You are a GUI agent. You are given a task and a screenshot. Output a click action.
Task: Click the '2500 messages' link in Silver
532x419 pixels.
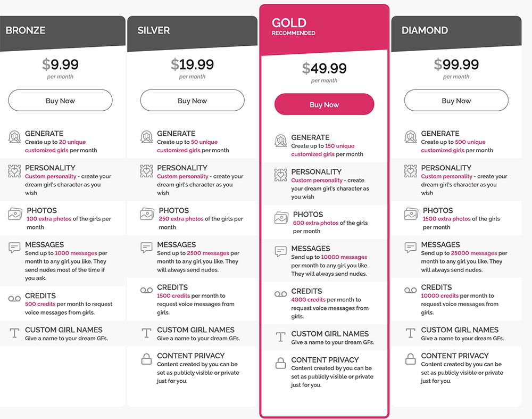pos(208,253)
